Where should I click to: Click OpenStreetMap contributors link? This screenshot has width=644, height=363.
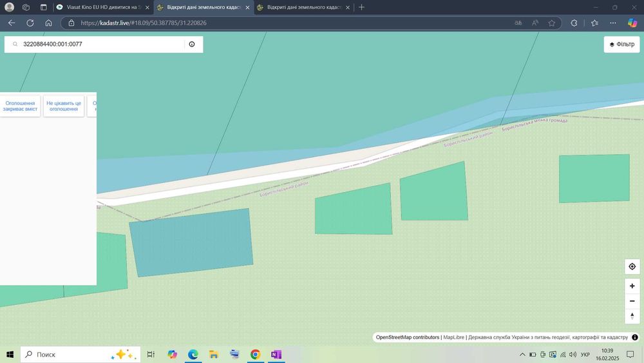pos(408,337)
